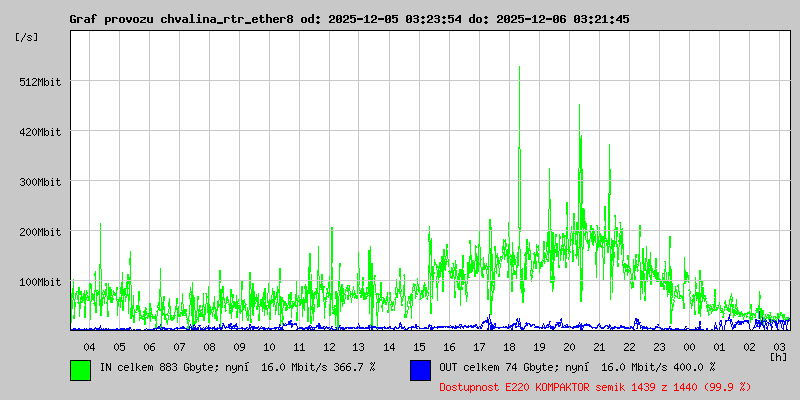Click the [h] hours unit label
Image resolution: width=800 pixels, height=400 pixels.
pyautogui.click(x=779, y=356)
